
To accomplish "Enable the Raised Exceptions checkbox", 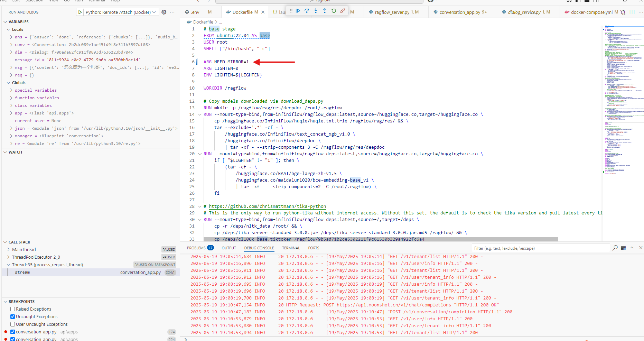I will [x=12, y=309].
